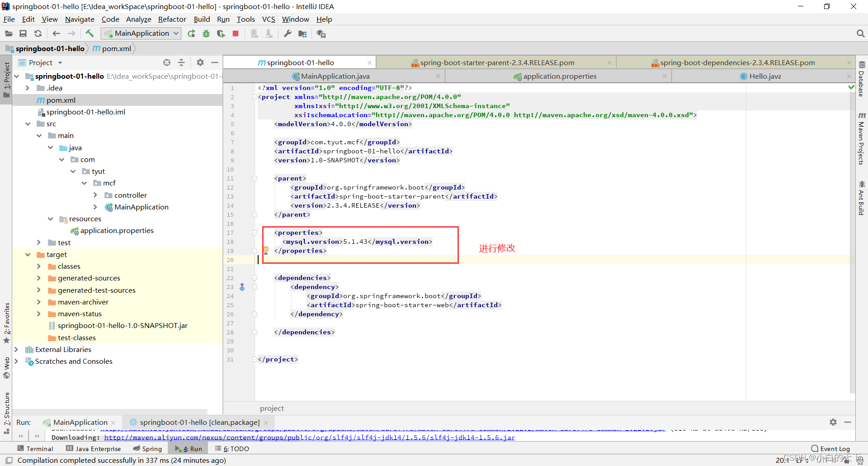Viewport: 868px width, 466px height.
Task: Build project with the hammer icon
Action: pos(90,33)
